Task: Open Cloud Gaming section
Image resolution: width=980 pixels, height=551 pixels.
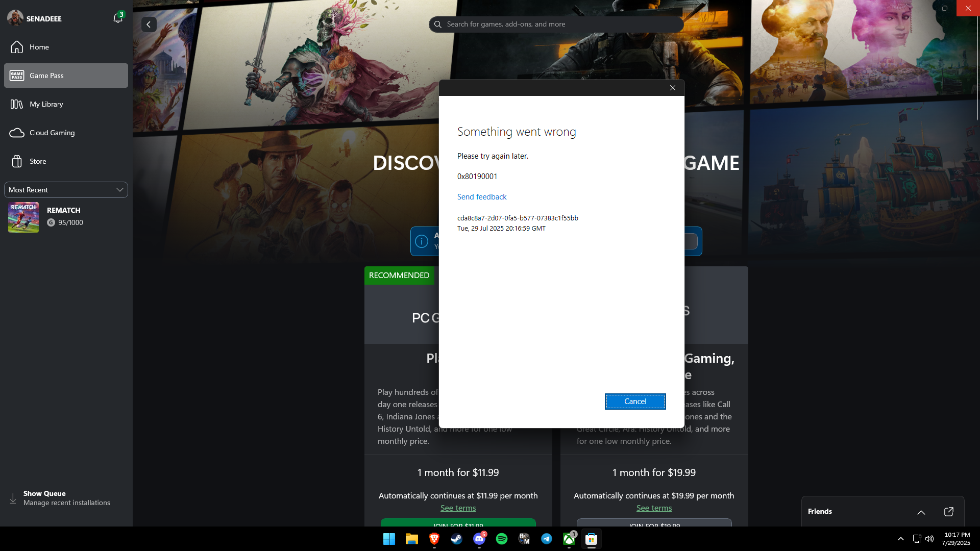Action: coord(66,133)
